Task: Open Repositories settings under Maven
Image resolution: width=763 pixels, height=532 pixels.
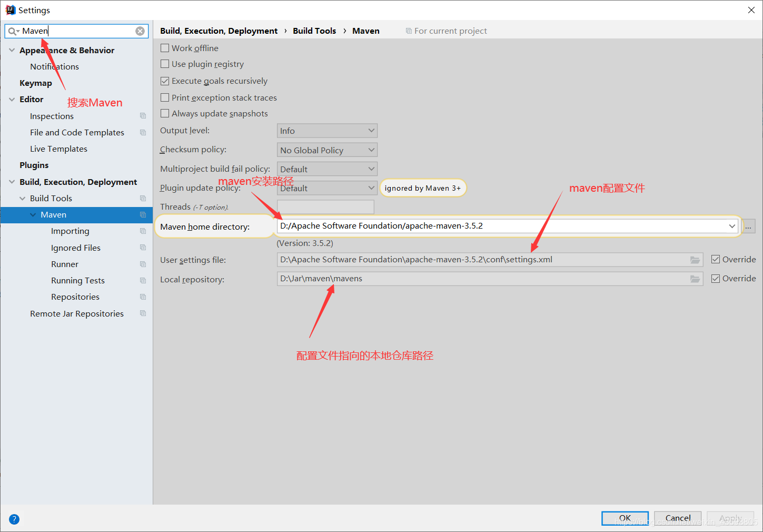Action: click(x=75, y=297)
